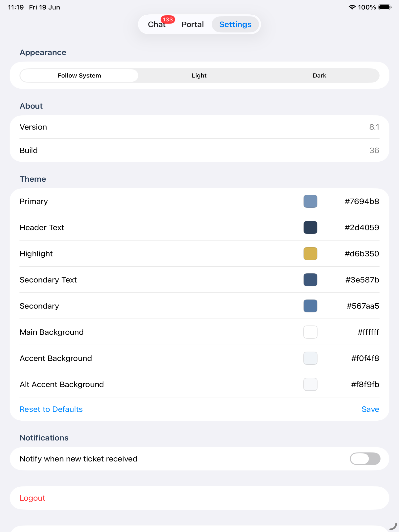Edit the Primary hex value #7694b8
The height and width of the screenshot is (532, 399).
[362, 201]
